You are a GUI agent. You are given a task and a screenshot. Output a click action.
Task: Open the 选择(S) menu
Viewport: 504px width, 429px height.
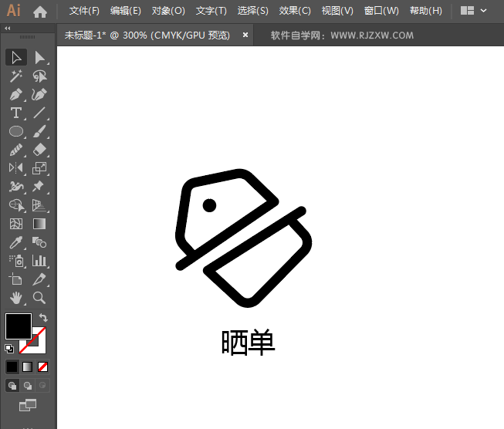point(252,11)
